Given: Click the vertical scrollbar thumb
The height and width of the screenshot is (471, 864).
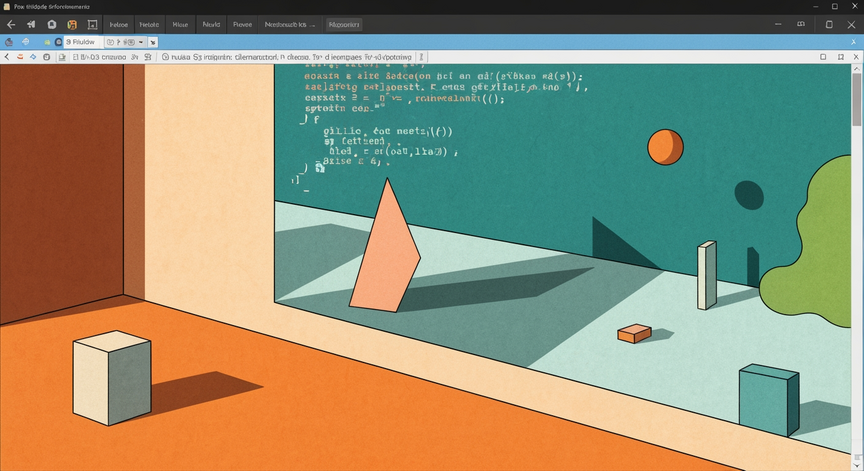Looking at the screenshot, I should click(x=856, y=99).
